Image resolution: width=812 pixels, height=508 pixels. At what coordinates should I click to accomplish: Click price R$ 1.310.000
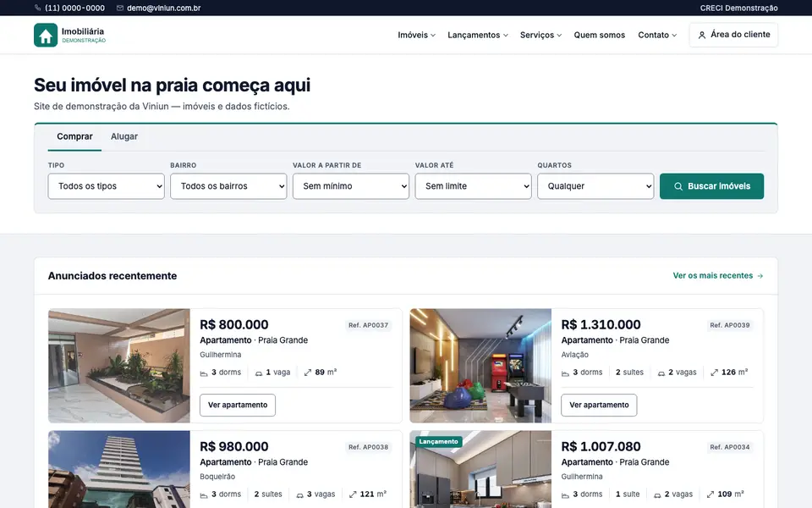pyautogui.click(x=601, y=324)
